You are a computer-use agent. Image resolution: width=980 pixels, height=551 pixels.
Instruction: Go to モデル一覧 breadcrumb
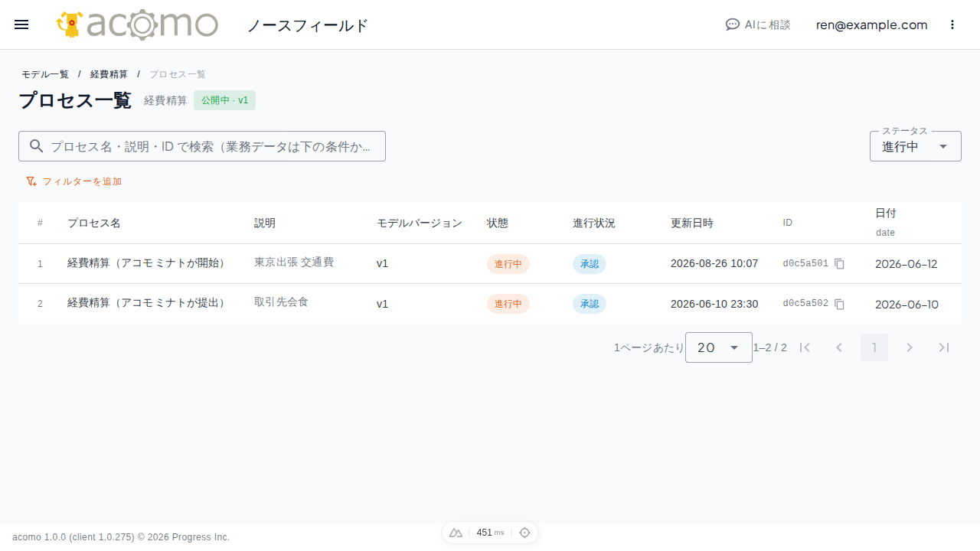pyautogui.click(x=45, y=74)
